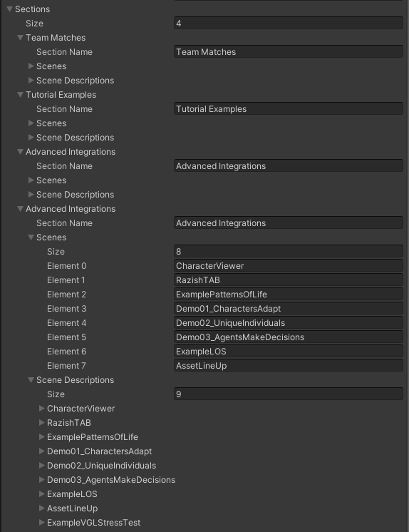Collapse the top-level Sections foldout
The image size is (409, 532).
coord(9,9)
